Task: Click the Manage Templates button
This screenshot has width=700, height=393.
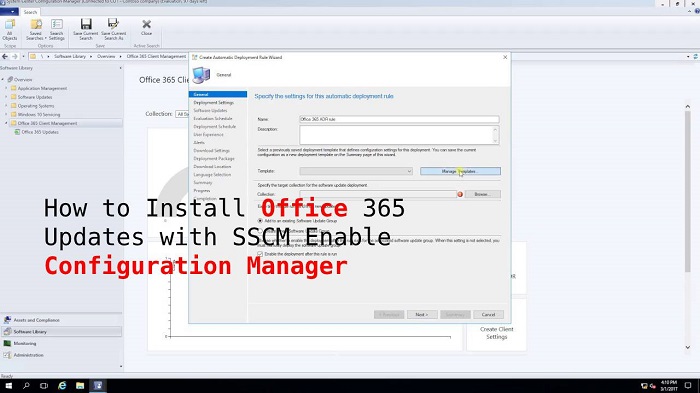Action: [460, 171]
